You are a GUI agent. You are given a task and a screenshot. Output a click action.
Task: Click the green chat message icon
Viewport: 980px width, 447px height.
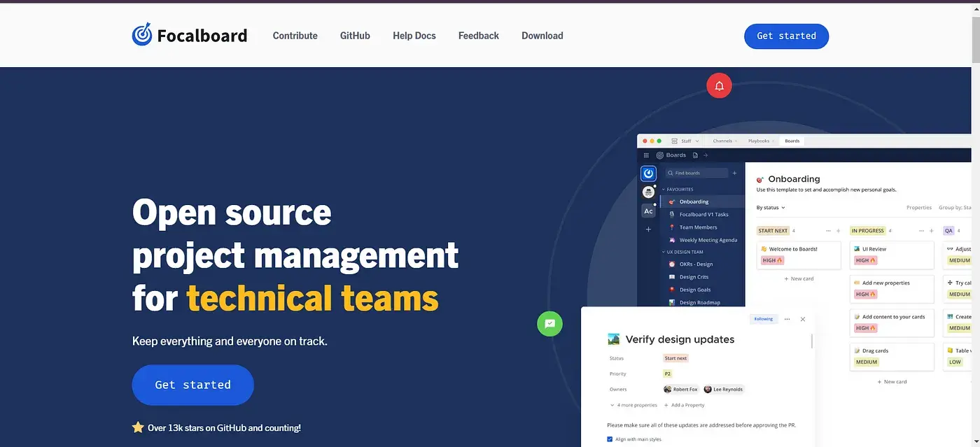[549, 323]
